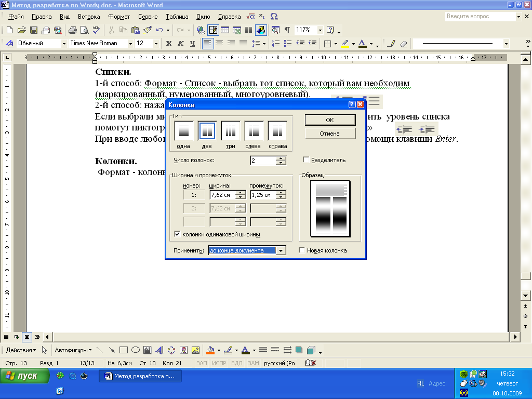532x399 pixels.
Task: Click the Underline (Ч) formatting icon
Action: (193, 44)
